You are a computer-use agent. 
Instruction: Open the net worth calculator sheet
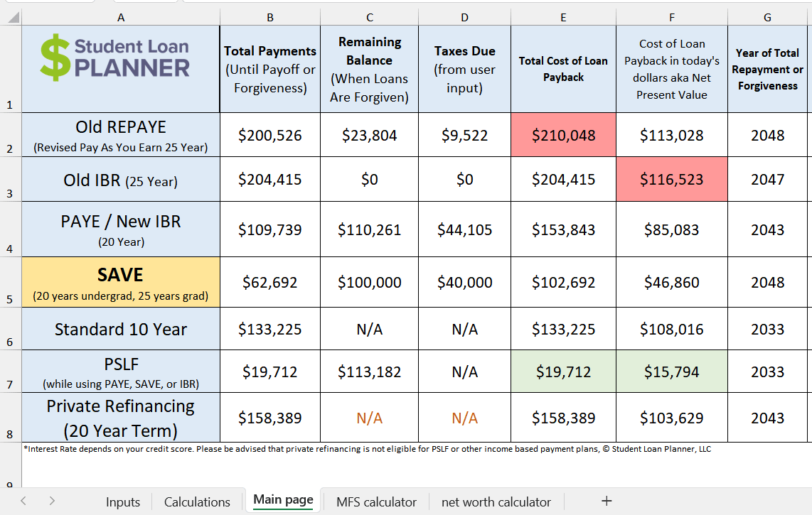(x=496, y=502)
